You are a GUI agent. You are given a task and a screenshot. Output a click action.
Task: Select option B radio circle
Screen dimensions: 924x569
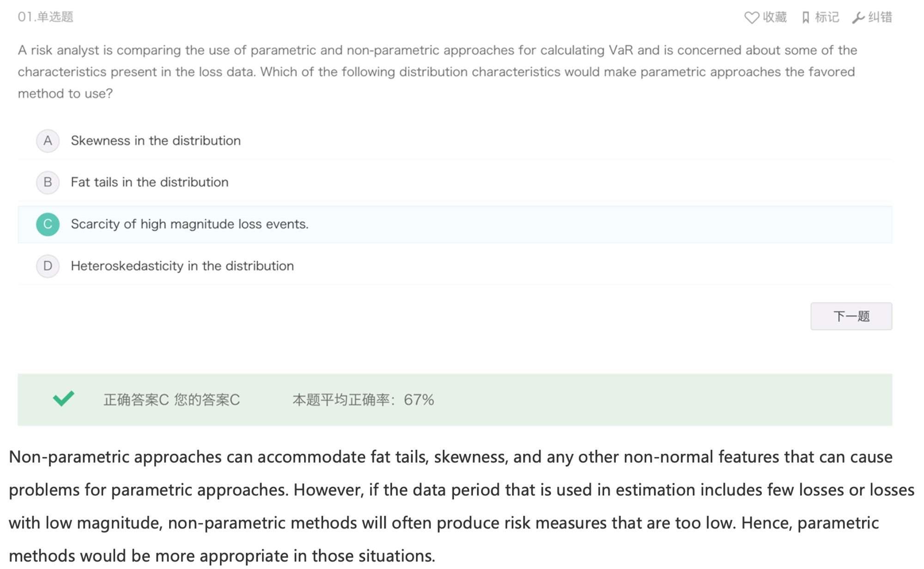48,182
